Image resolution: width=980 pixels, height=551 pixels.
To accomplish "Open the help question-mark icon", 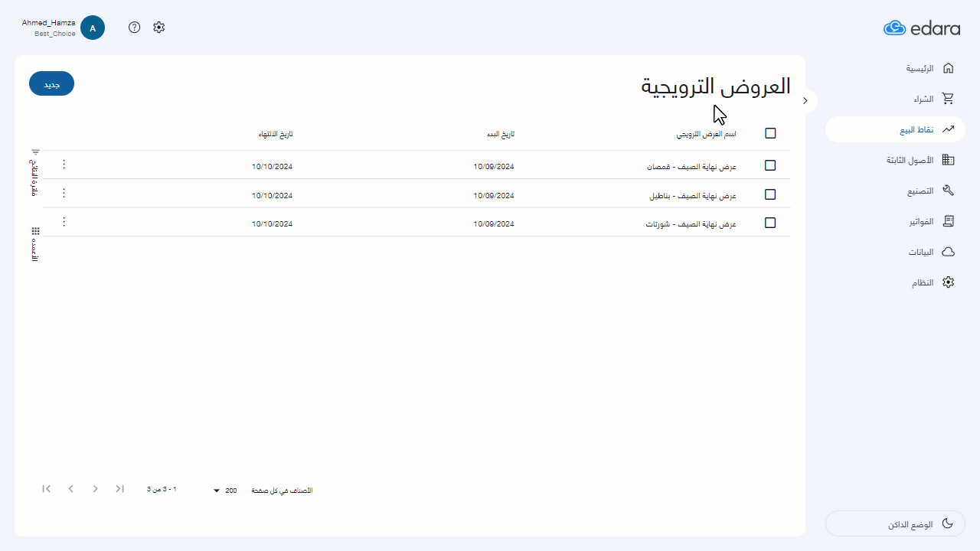I will pyautogui.click(x=135, y=28).
